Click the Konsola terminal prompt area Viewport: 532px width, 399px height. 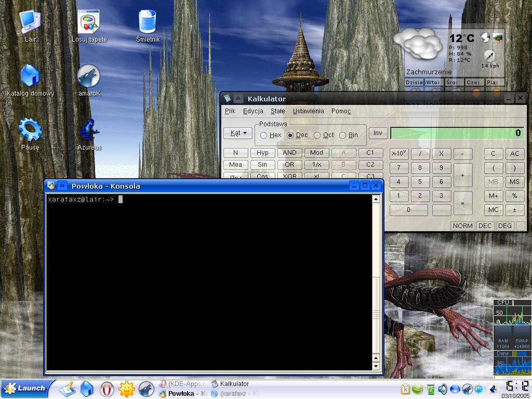point(209,282)
